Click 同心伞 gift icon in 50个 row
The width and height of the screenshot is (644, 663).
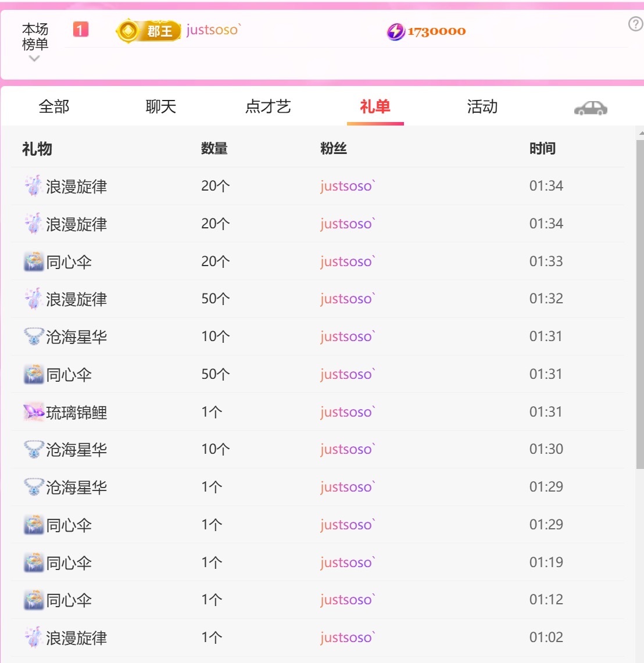coord(33,374)
